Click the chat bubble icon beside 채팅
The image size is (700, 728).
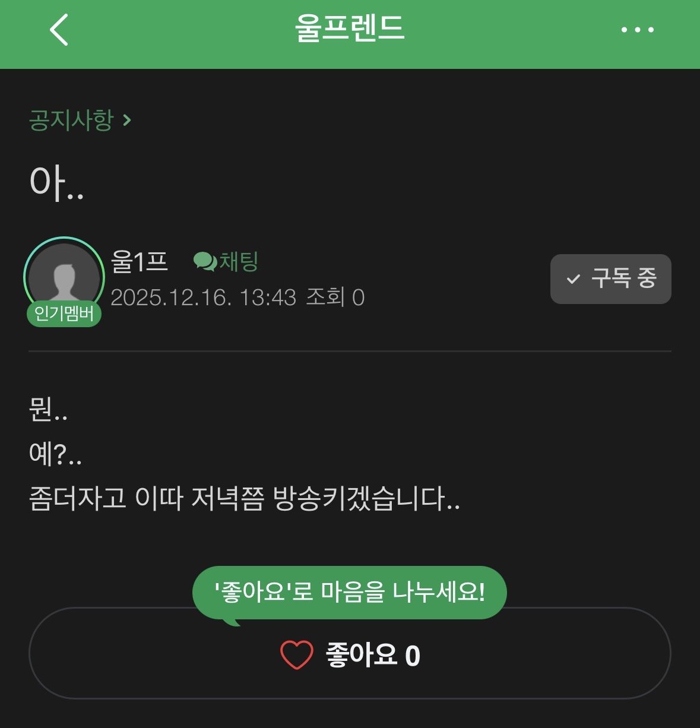pos(205,261)
